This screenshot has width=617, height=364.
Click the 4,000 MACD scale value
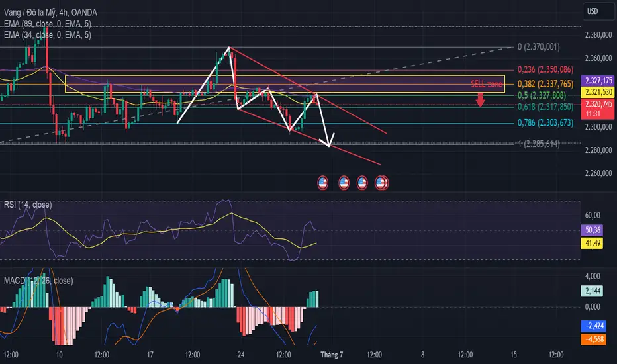click(593, 276)
